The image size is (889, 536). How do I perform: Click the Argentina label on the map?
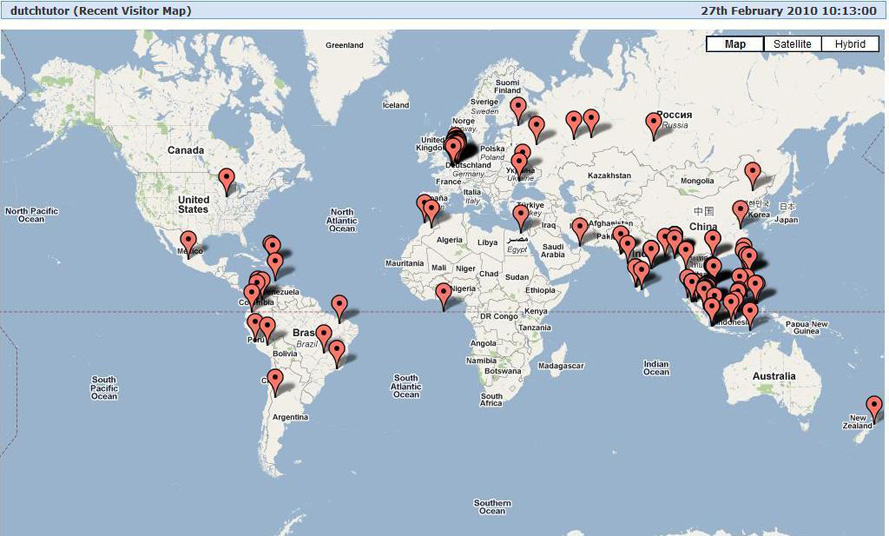coord(290,417)
